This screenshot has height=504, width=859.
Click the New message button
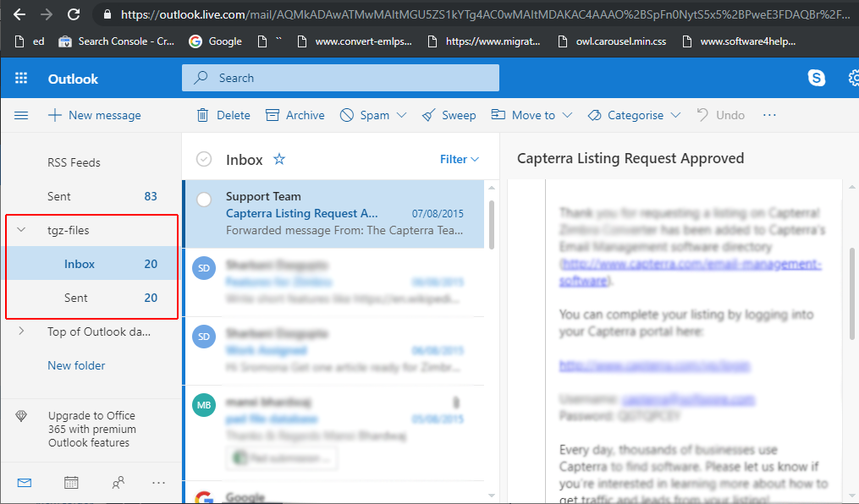[94, 115]
